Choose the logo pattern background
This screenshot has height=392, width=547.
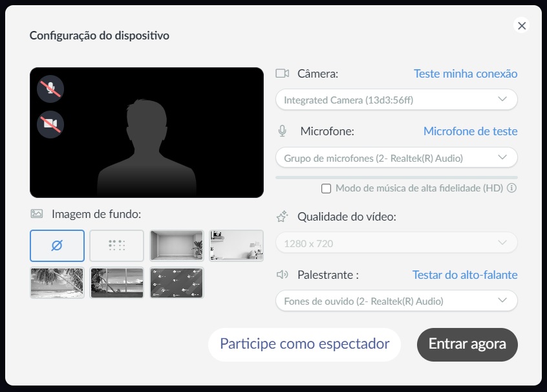tap(177, 283)
